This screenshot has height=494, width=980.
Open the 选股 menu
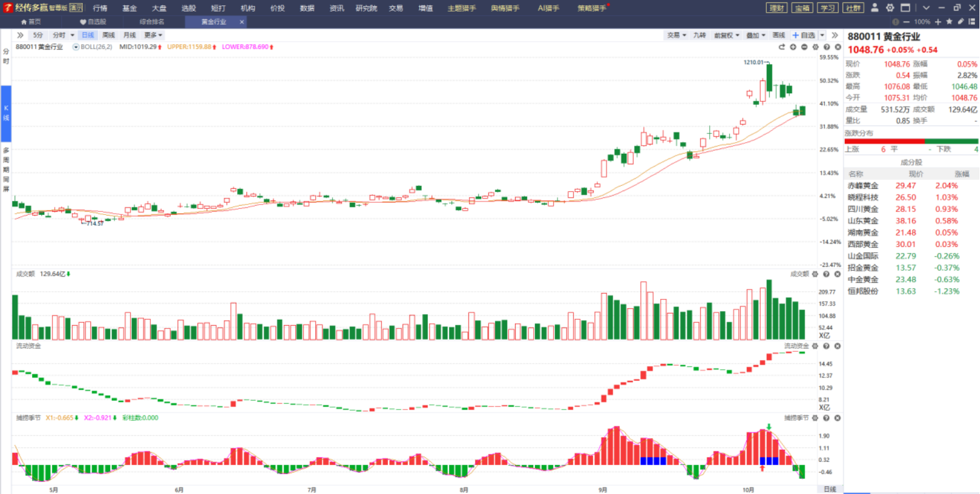pyautogui.click(x=188, y=8)
